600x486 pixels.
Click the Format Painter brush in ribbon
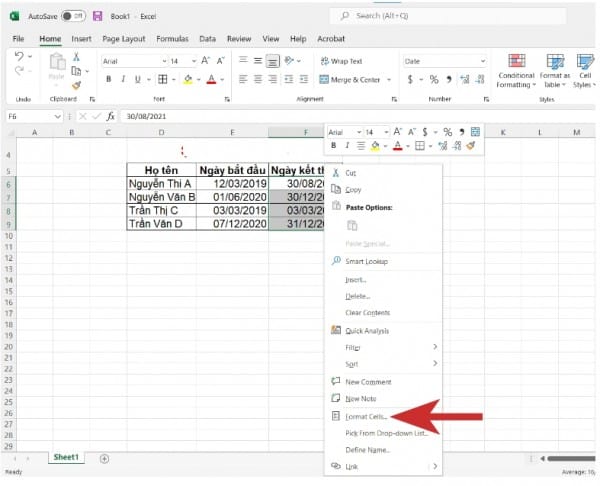76,85
